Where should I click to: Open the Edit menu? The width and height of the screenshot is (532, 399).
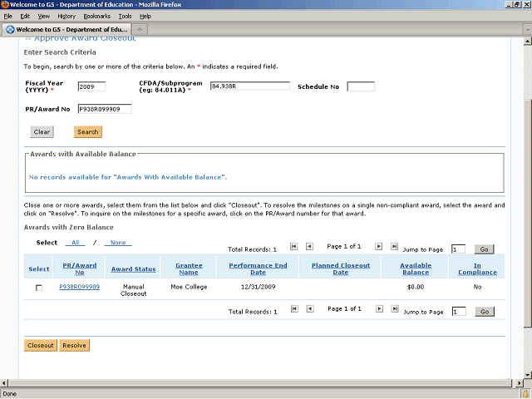(x=25, y=17)
